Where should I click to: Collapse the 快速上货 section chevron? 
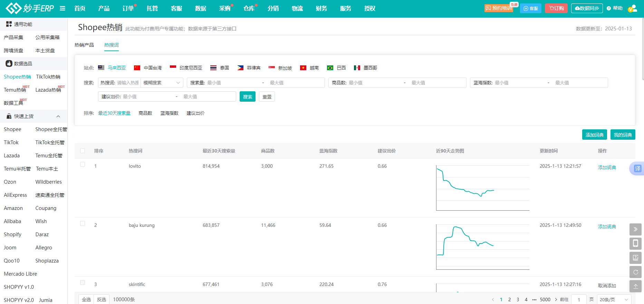[x=58, y=116]
